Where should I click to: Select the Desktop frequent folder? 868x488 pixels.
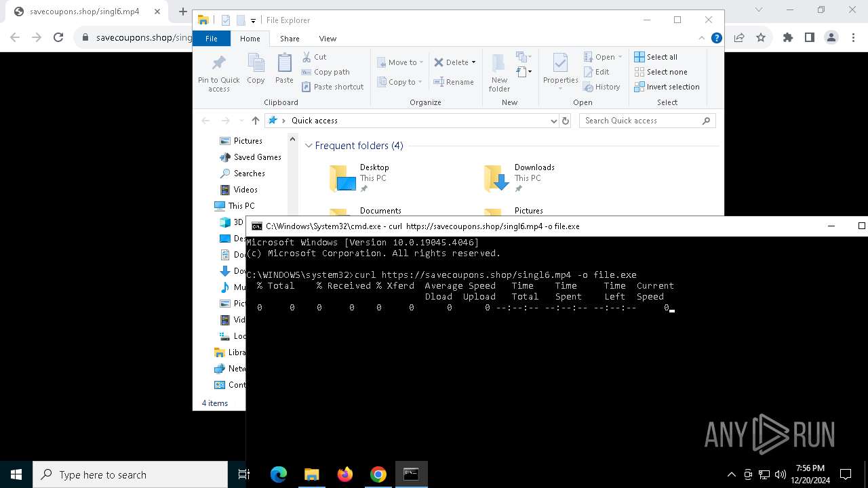pos(359,178)
